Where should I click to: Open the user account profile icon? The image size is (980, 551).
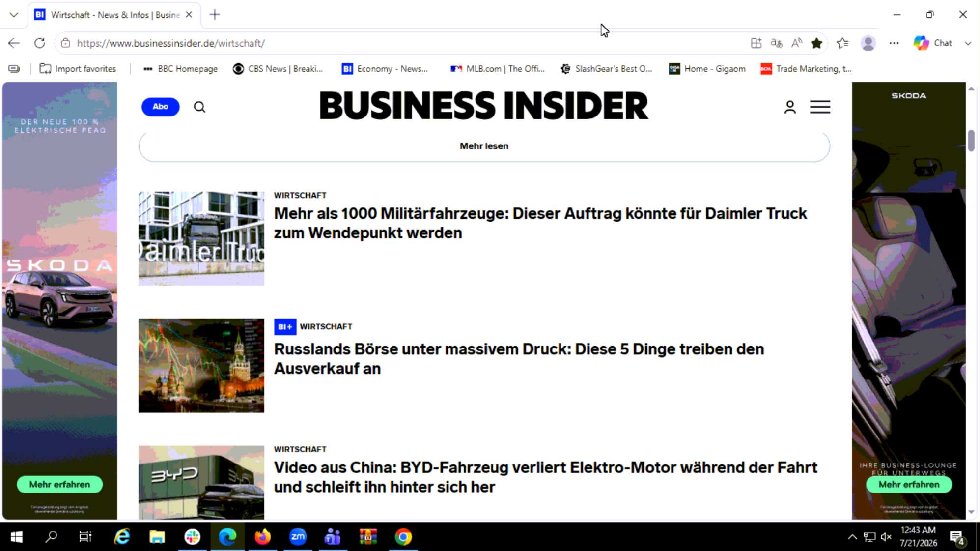(x=790, y=107)
